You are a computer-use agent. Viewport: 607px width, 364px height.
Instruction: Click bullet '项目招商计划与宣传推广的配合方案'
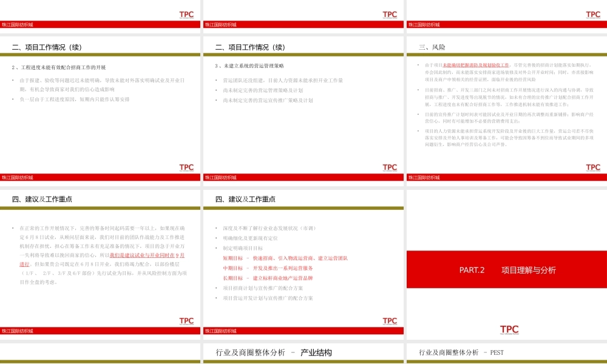(263, 289)
